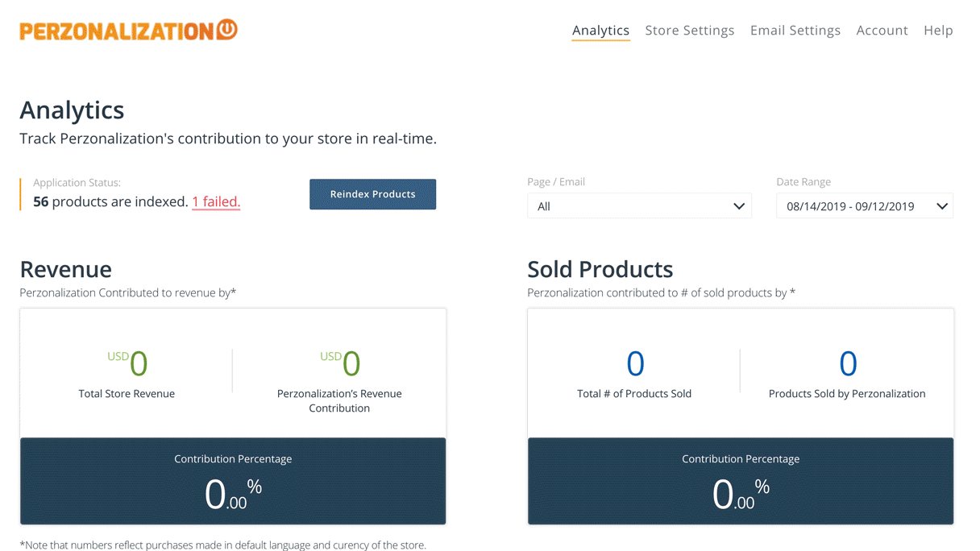Open Email Settings page
The image size is (980, 551).
[x=795, y=30]
